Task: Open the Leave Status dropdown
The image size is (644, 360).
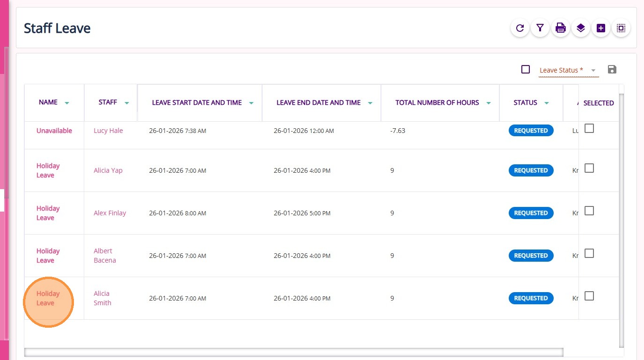Action: pyautogui.click(x=593, y=71)
